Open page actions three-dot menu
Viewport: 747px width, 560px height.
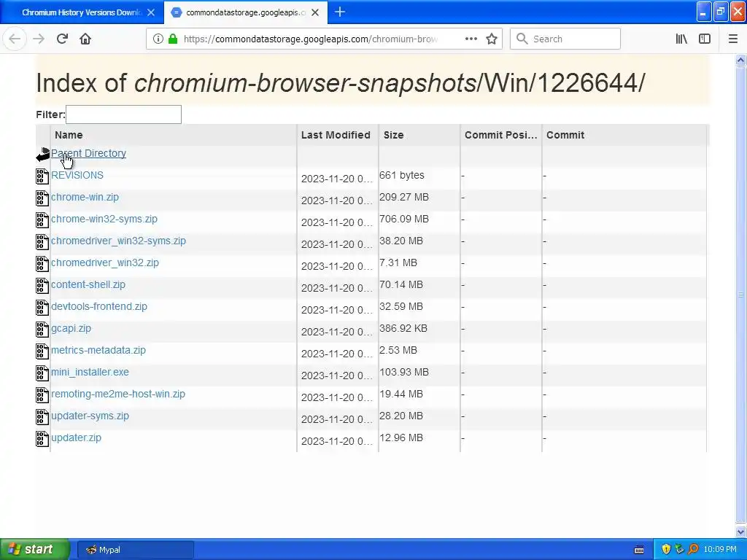471,39
